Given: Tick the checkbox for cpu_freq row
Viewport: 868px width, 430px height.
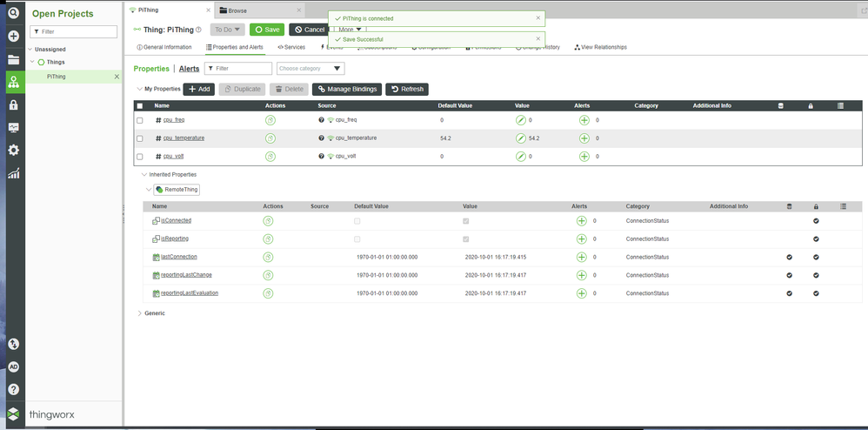Looking at the screenshot, I should pyautogui.click(x=140, y=120).
